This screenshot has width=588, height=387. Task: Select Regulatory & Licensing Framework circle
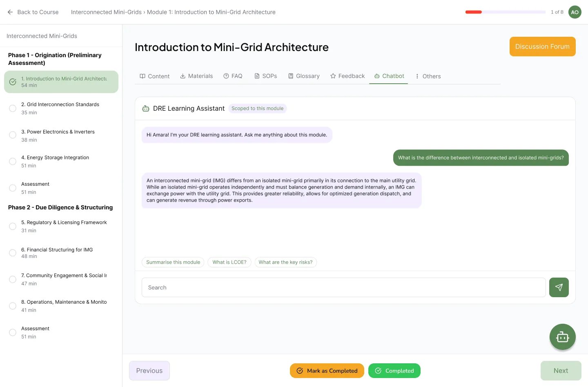[13, 226]
